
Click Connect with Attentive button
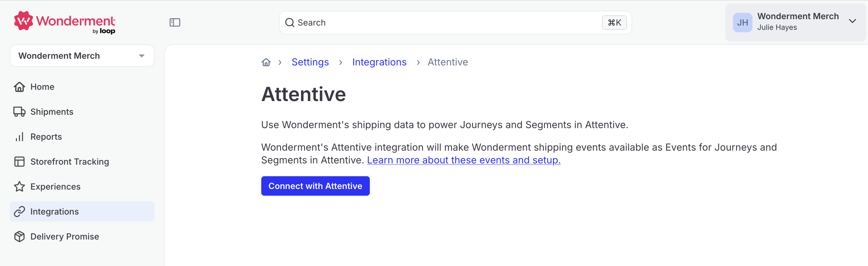[315, 186]
